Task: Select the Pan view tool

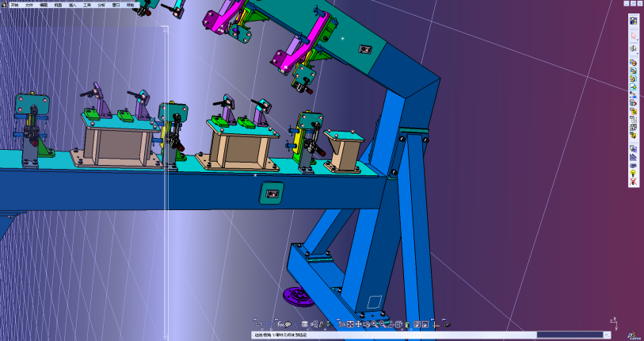Action: (x=358, y=324)
